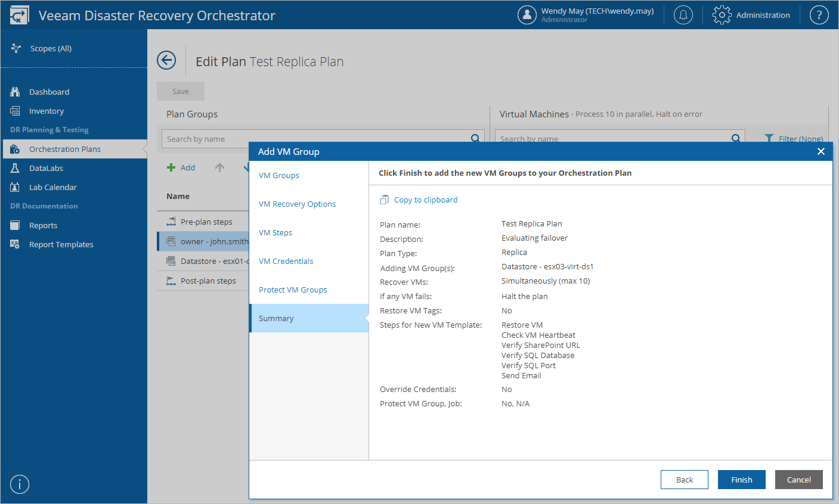839x504 pixels.
Task: Click the Pre-plan steps row icon
Action: (x=171, y=222)
